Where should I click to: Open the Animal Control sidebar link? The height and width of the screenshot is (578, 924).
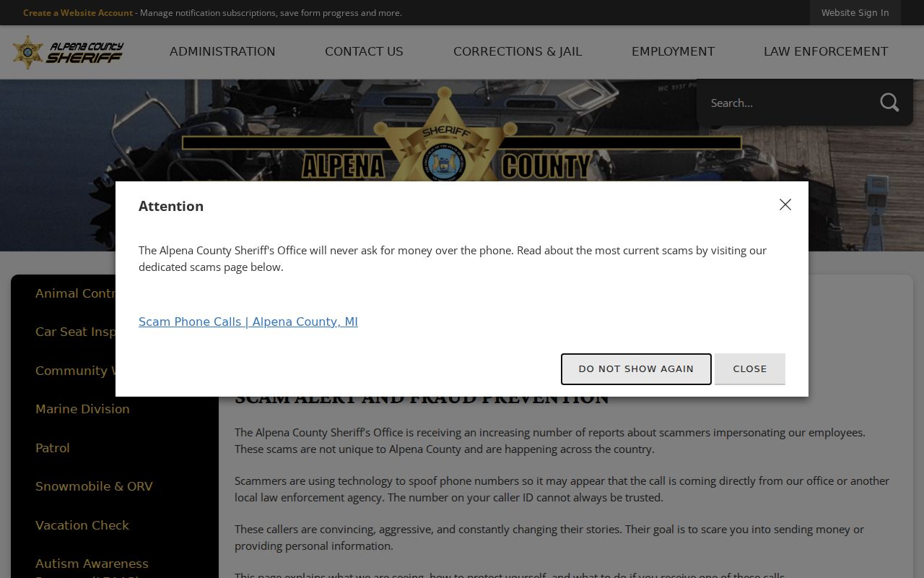(76, 293)
